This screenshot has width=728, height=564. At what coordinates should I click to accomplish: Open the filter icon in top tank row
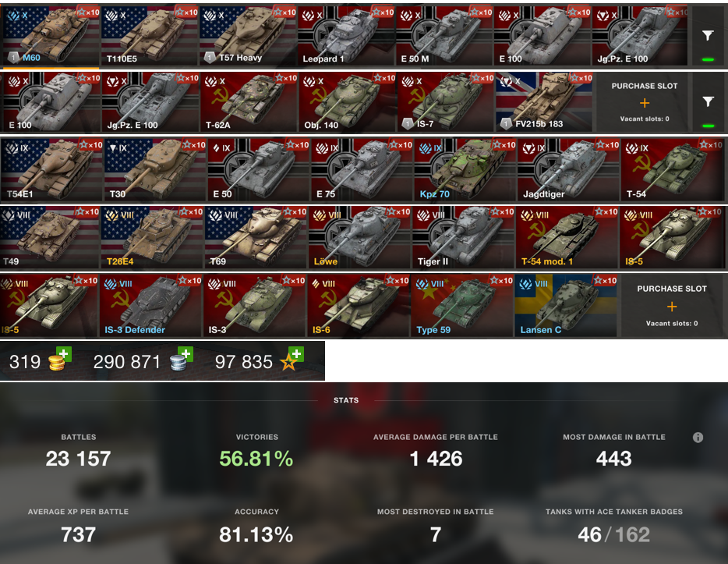pos(707,35)
